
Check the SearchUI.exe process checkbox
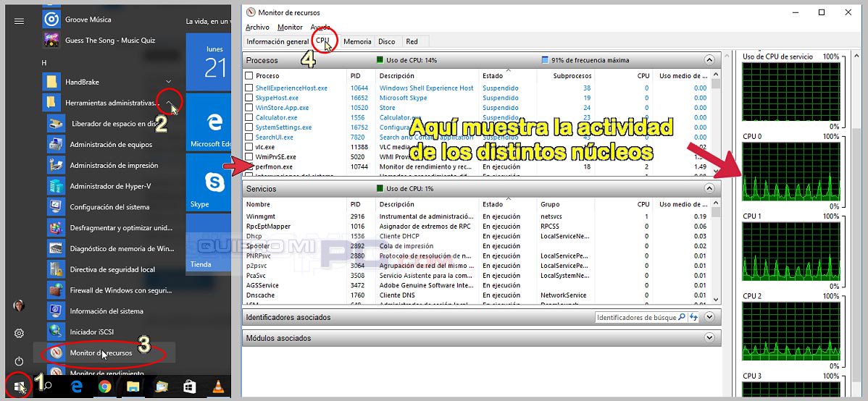249,138
